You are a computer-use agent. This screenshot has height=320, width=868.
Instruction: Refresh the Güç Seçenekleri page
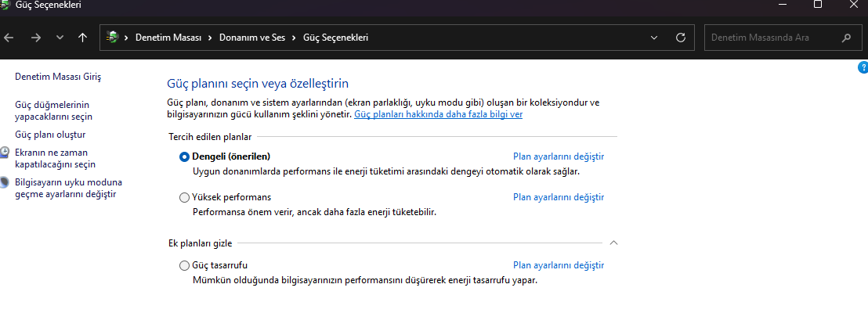click(681, 38)
